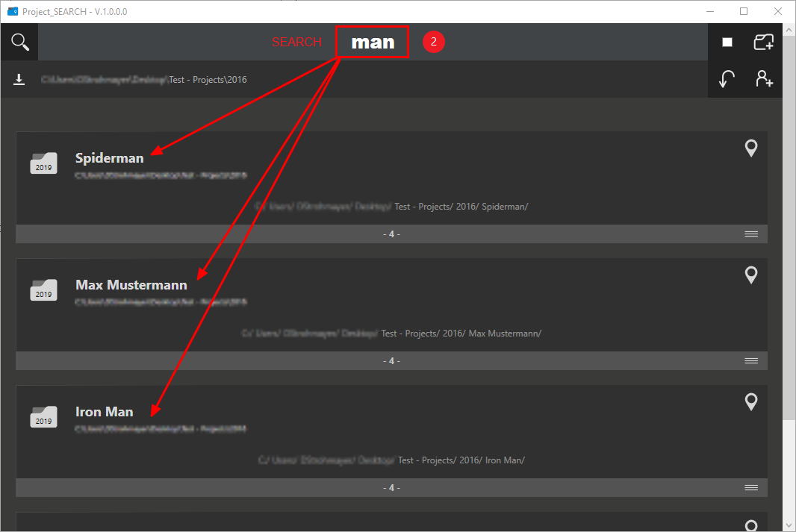Expand the Spiderman card hamburger lines
This screenshot has width=796, height=532.
(x=751, y=234)
